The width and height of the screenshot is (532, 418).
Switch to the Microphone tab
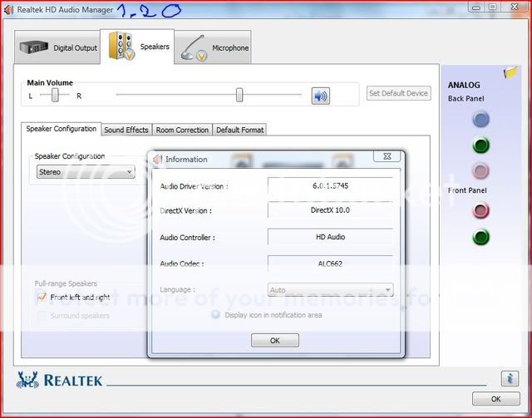(x=213, y=47)
